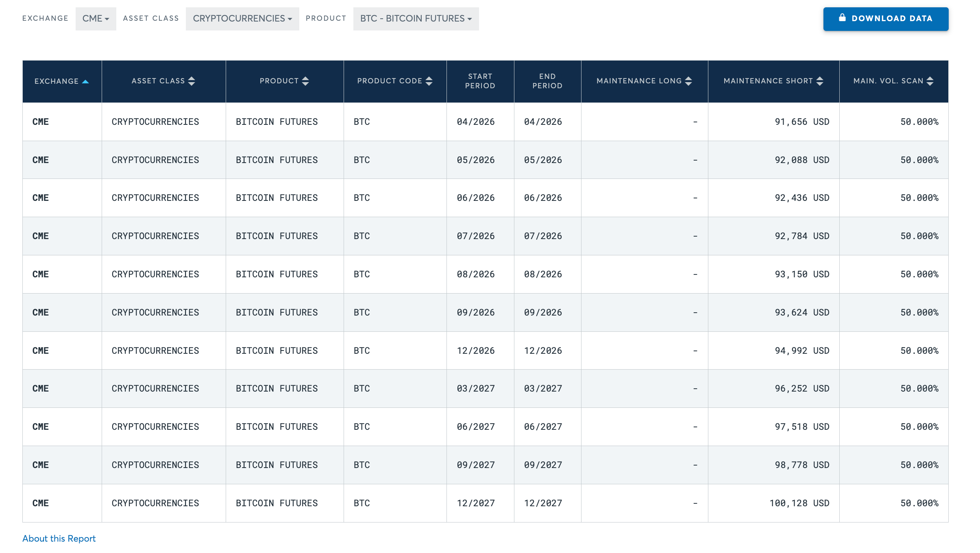Click 50.000% in the 08/2026 row
980x553 pixels.
tap(919, 274)
